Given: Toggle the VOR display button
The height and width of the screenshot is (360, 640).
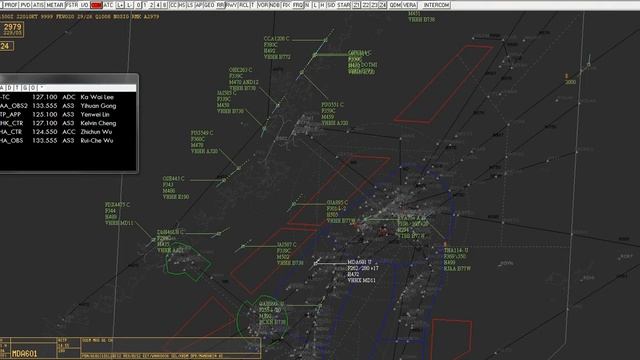Looking at the screenshot, I should [263, 5].
